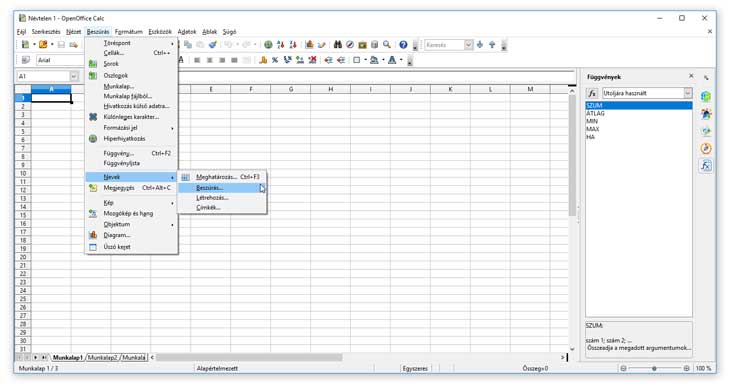Open the Keresés search field dropdown

click(468, 45)
